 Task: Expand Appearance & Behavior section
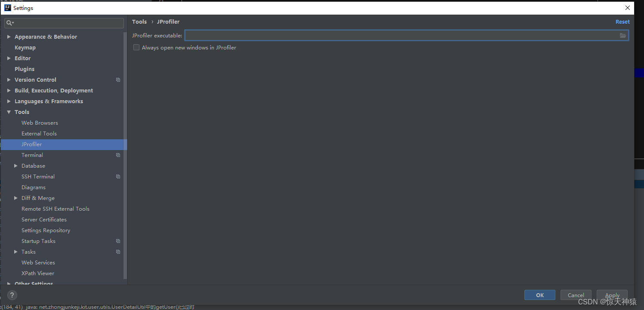[x=9, y=37]
